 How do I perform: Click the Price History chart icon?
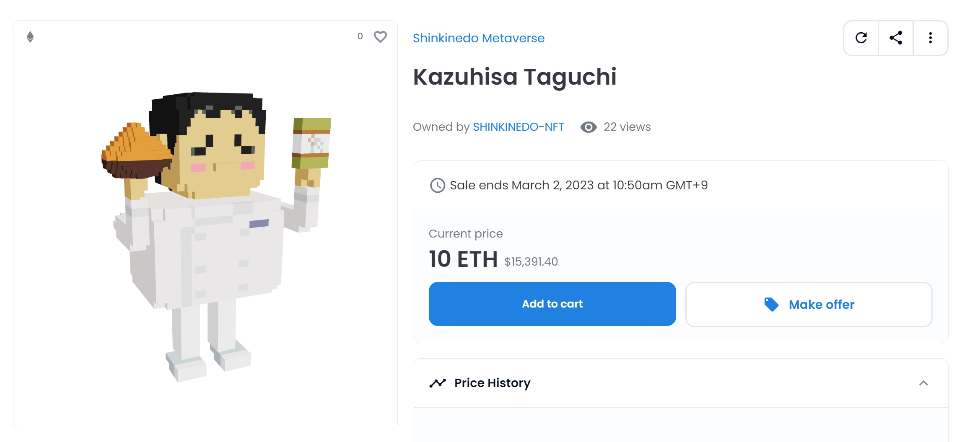tap(438, 383)
